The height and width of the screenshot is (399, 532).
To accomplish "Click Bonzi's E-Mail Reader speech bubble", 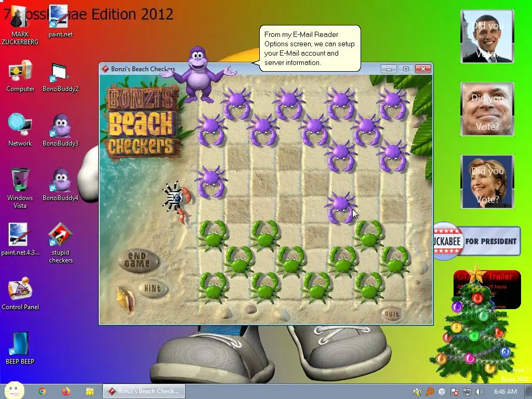I will (310, 48).
